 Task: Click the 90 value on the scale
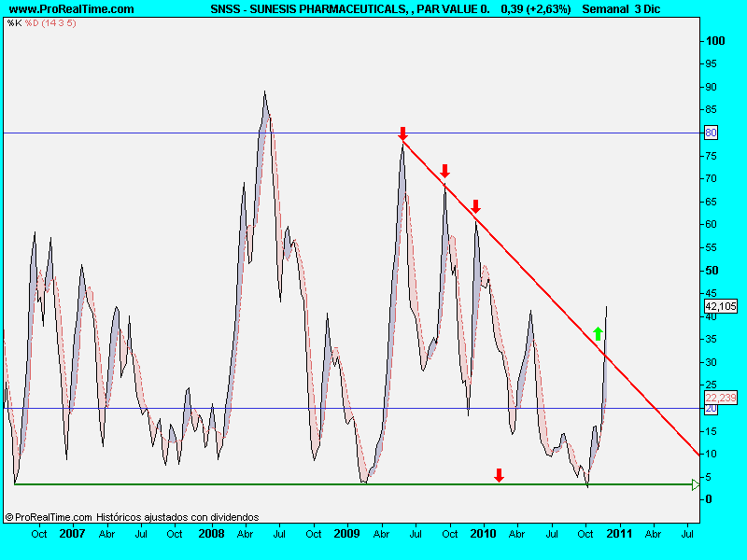point(711,87)
